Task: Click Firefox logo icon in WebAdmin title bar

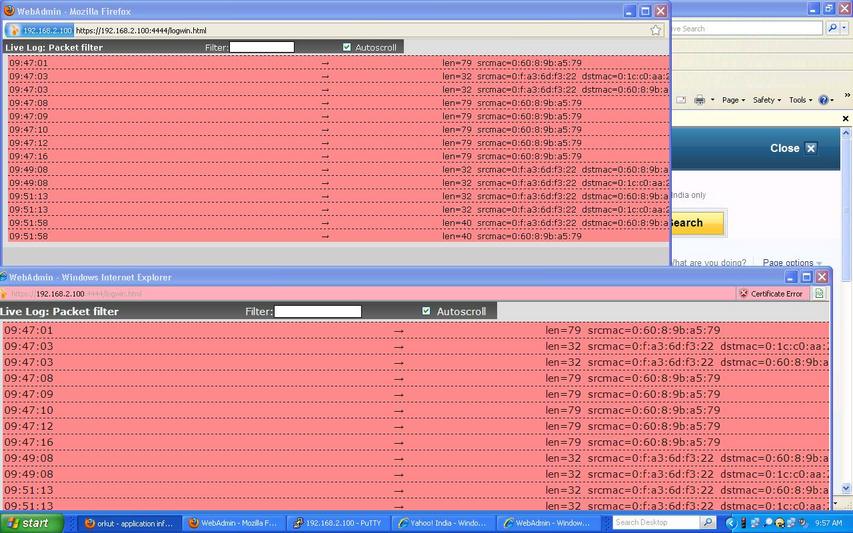Action: point(9,10)
